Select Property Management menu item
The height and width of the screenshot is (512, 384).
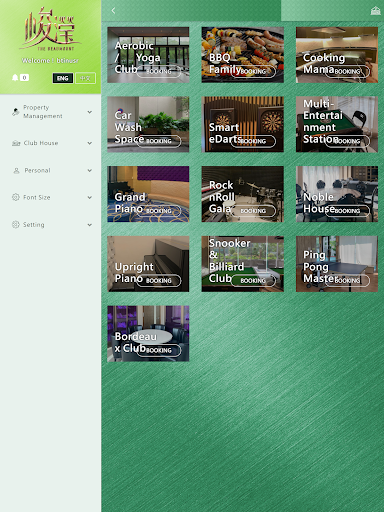51,112
